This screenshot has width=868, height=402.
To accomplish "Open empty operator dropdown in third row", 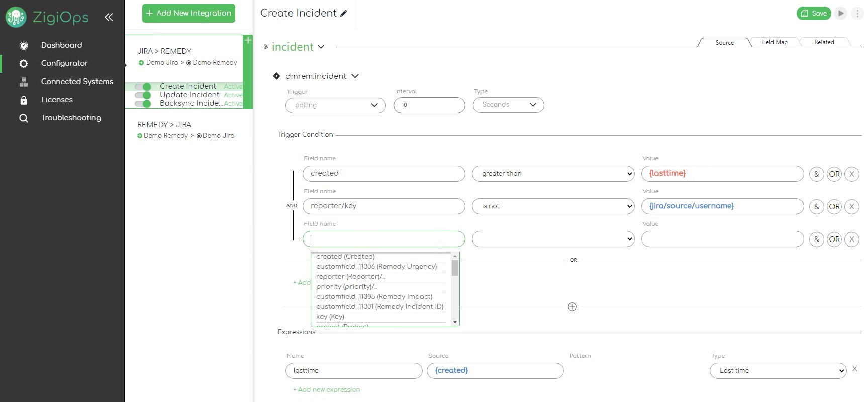I will point(553,239).
